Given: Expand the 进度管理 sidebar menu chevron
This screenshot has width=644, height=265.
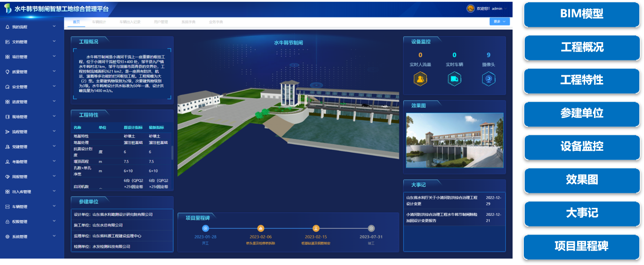Looking at the screenshot, I should [54, 102].
